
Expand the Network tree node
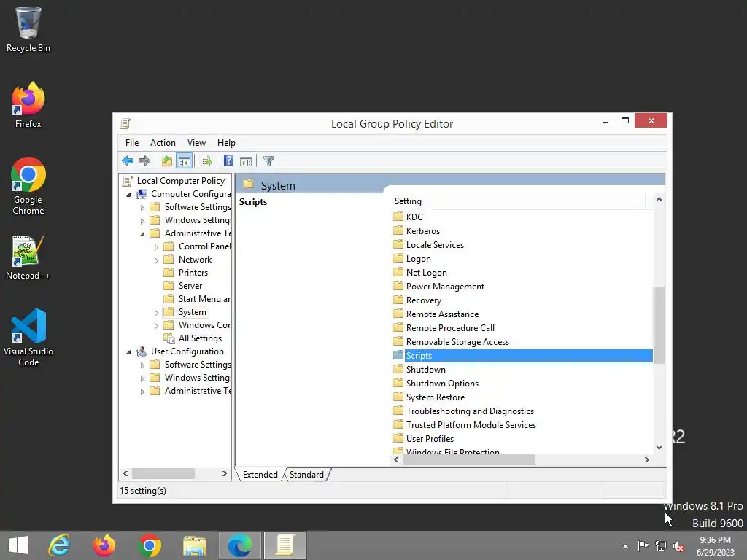(x=156, y=260)
